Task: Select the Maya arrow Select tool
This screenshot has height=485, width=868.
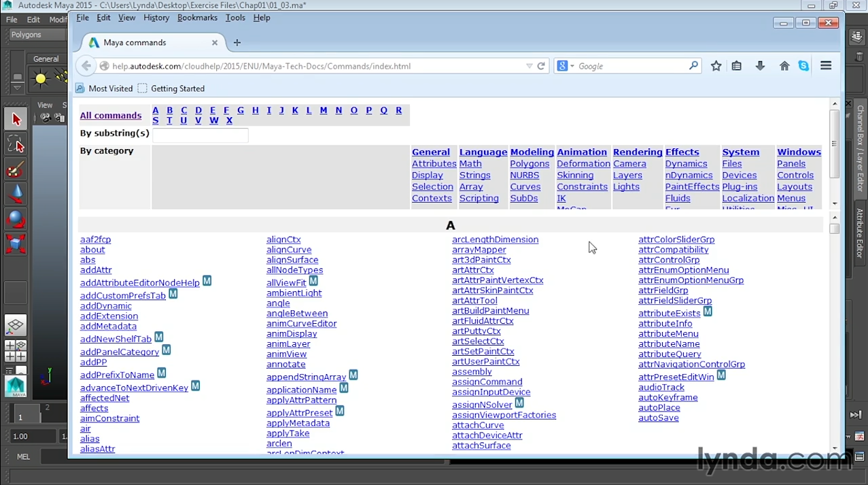Action: pyautogui.click(x=16, y=120)
